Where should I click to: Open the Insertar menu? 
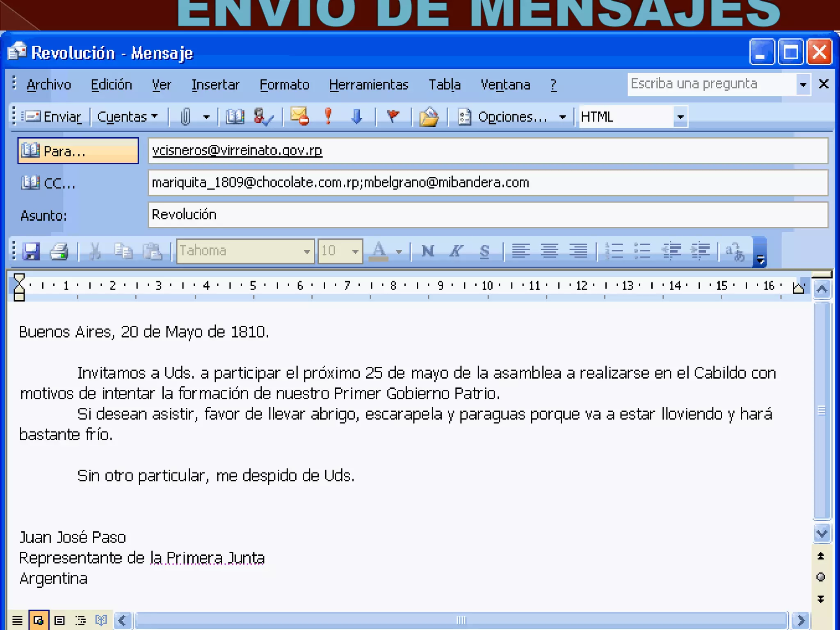click(215, 84)
